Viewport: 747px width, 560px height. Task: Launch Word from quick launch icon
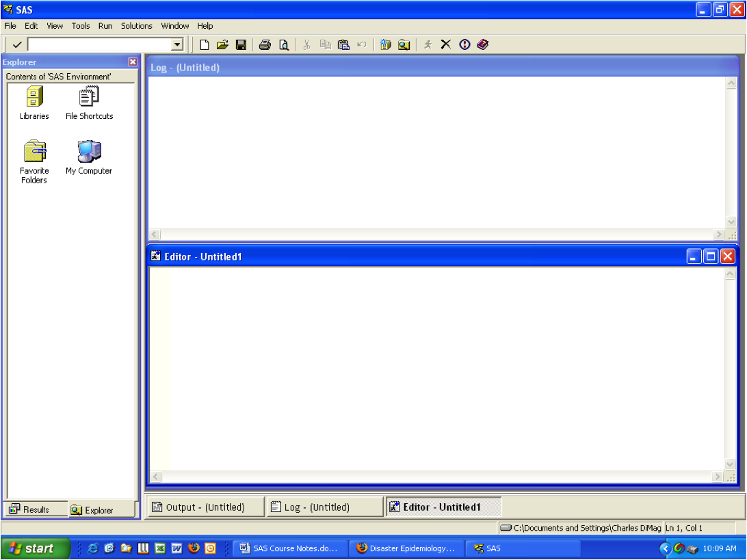click(x=176, y=548)
